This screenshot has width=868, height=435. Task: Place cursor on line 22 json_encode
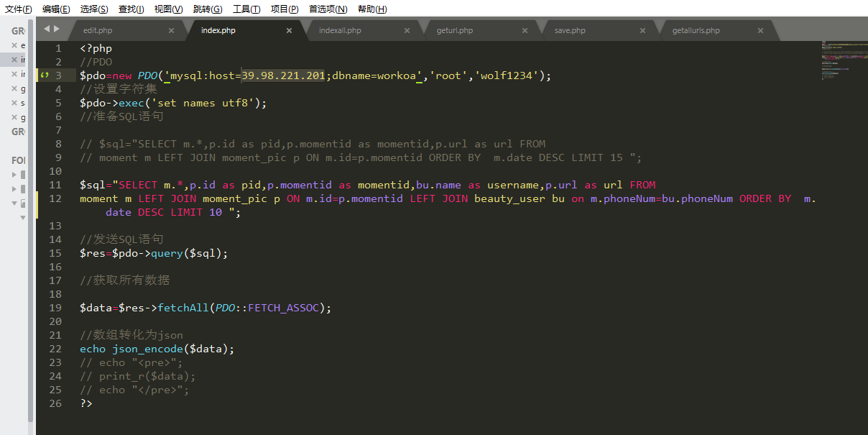[148, 349]
